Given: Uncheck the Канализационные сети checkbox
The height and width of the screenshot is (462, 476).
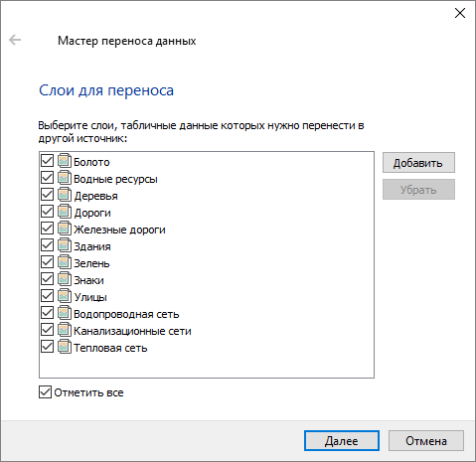Looking at the screenshot, I should (47, 330).
